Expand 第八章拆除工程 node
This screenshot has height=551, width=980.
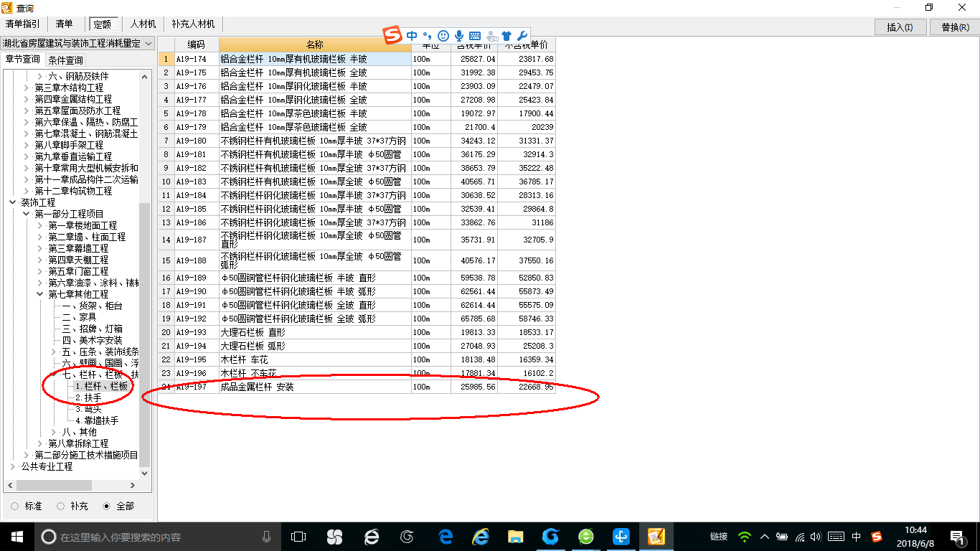[40, 443]
